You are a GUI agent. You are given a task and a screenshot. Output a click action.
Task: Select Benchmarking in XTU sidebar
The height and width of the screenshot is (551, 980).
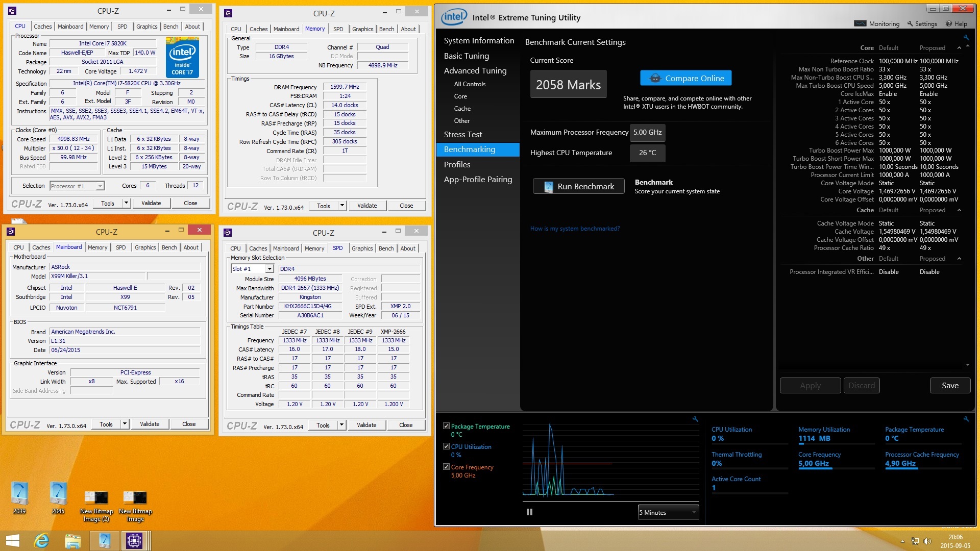[478, 149]
